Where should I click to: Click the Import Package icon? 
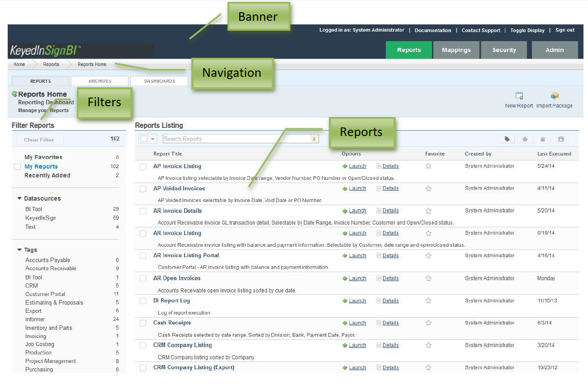(555, 96)
